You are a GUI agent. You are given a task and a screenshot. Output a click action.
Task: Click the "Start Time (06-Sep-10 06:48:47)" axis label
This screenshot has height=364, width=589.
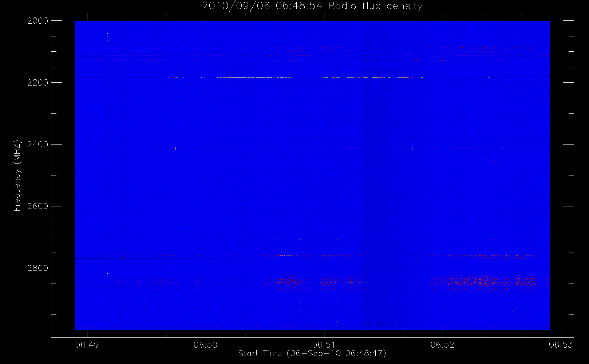click(312, 353)
